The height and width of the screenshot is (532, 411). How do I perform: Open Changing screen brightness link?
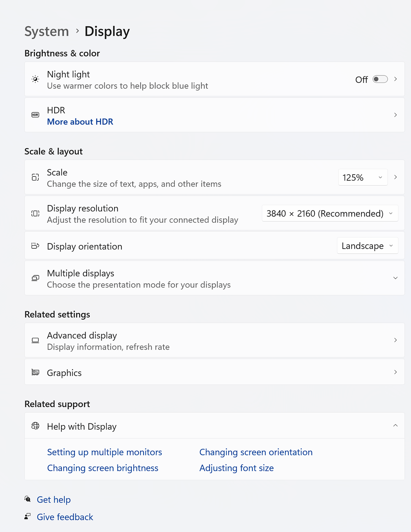103,468
